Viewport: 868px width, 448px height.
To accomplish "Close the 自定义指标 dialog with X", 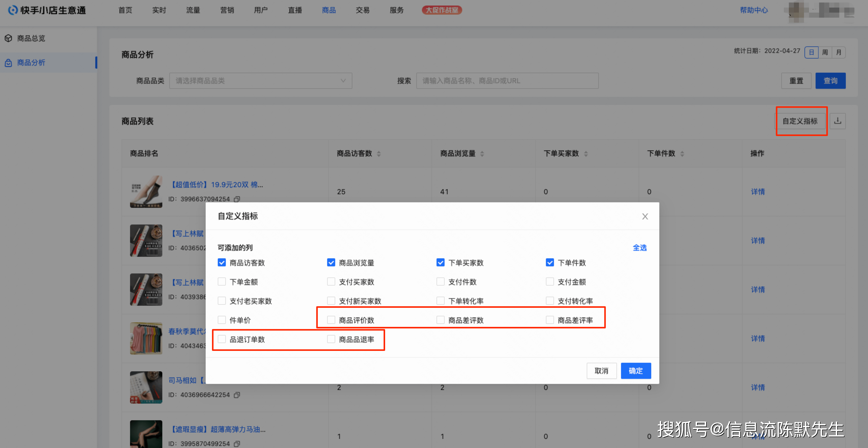I will tap(645, 216).
